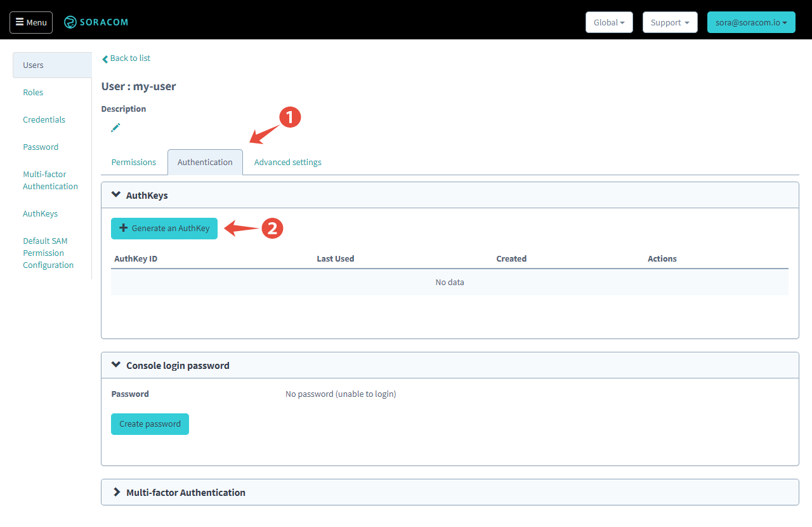Open Credentials in the sidebar
Viewport: 812px width, 527px height.
pos(44,119)
